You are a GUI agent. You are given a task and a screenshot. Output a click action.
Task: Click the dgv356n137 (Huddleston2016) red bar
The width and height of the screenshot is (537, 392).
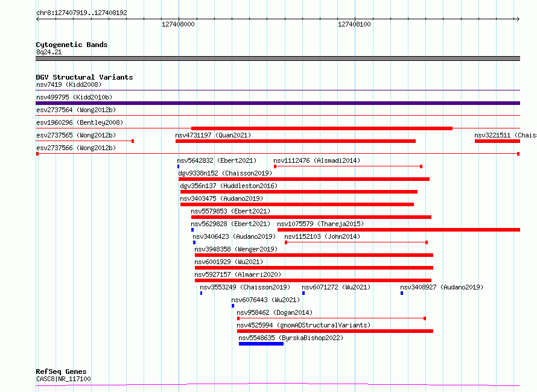pyautogui.click(x=299, y=192)
